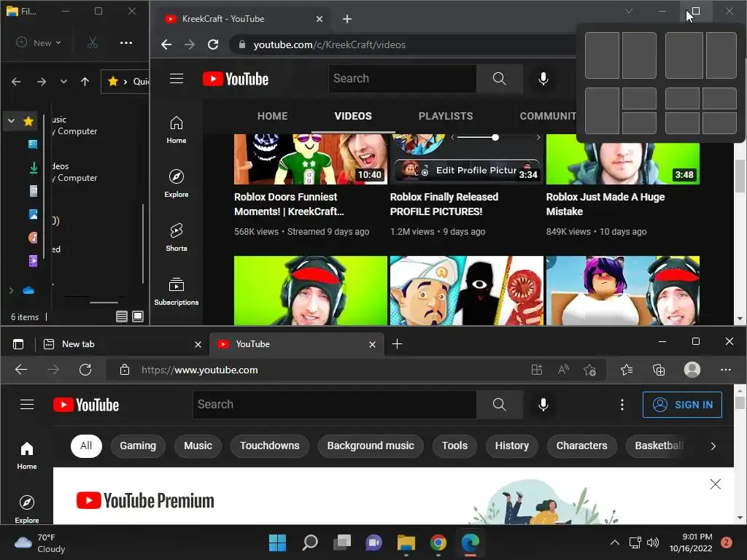This screenshot has width=747, height=560.
Task: Go up one folder in File Explorer
Action: pyautogui.click(x=85, y=82)
